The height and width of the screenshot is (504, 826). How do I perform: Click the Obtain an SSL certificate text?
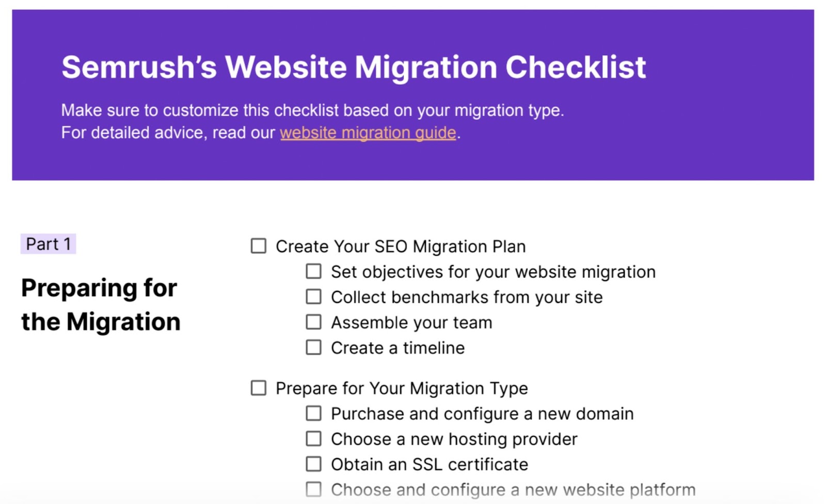[x=430, y=465]
